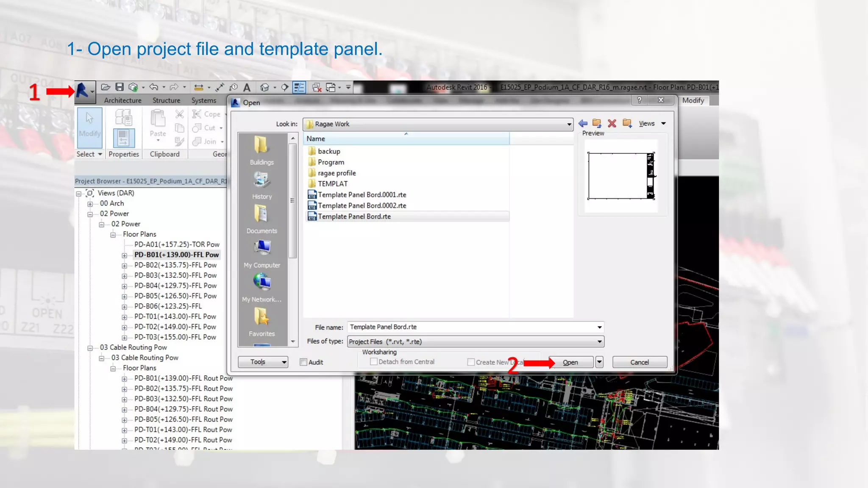The image size is (868, 488).
Task: Click the Open button
Action: click(570, 362)
